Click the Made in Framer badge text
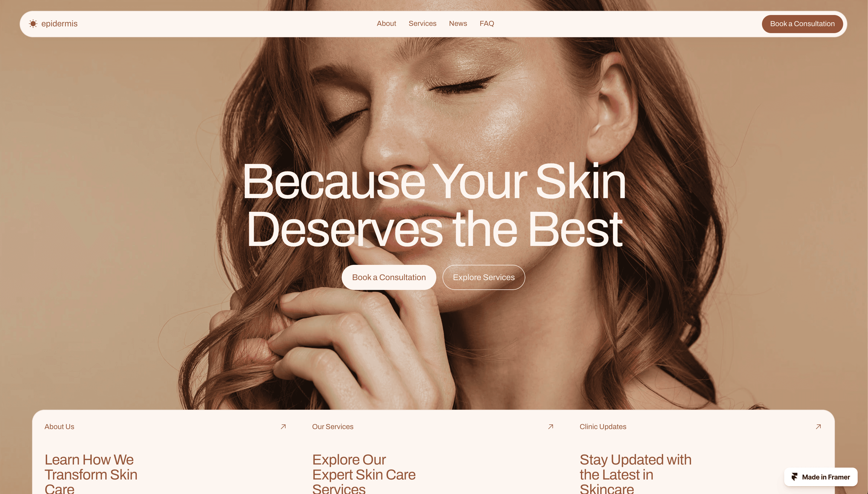Image resolution: width=868 pixels, height=494 pixels. coord(826,477)
